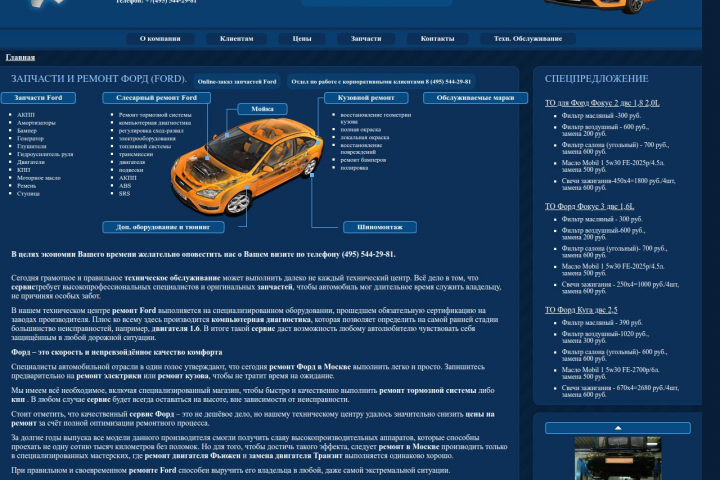Click АКПП in the Запчасти Ford list
Image resolution: width=720 pixels, height=480 pixels.
26,115
